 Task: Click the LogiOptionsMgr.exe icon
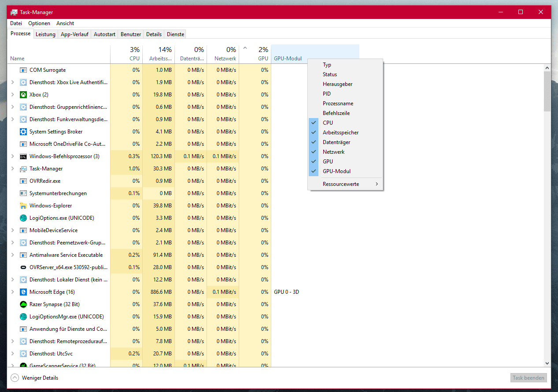pos(23,317)
